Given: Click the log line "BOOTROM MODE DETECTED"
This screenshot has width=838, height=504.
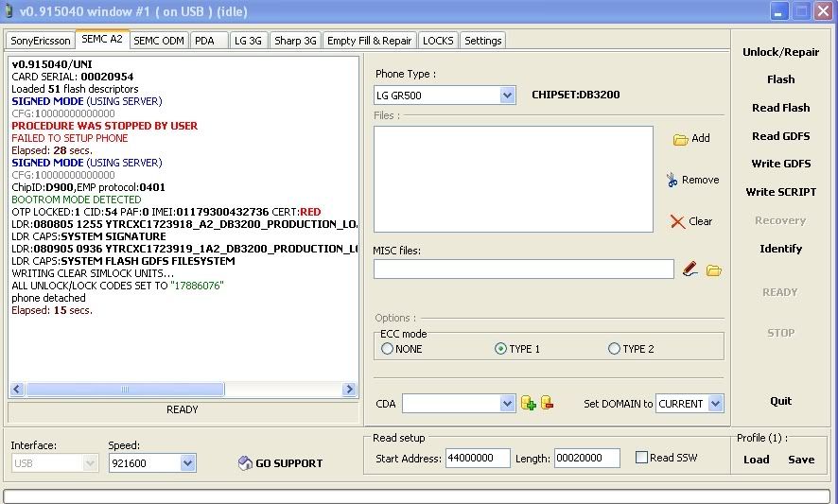Looking at the screenshot, I should (x=77, y=200).
